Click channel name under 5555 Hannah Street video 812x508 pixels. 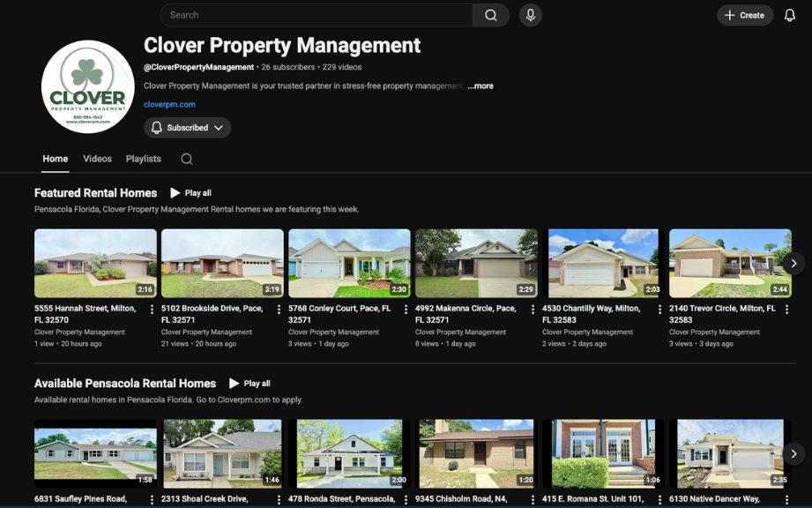pos(79,332)
